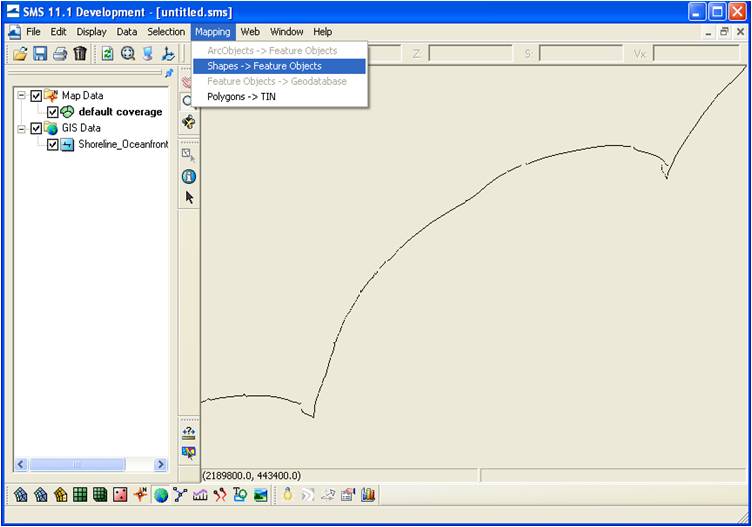Select the GIS Data folder label
This screenshot has height=527, width=752.
tap(81, 128)
